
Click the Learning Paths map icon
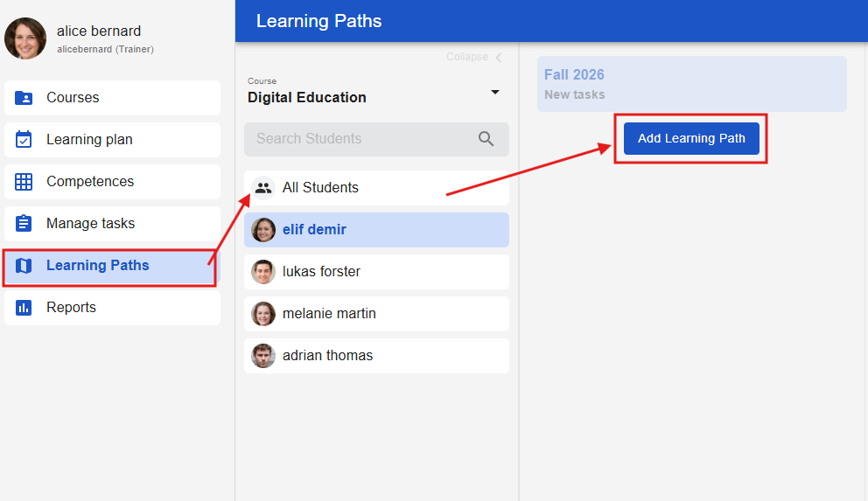(x=24, y=266)
